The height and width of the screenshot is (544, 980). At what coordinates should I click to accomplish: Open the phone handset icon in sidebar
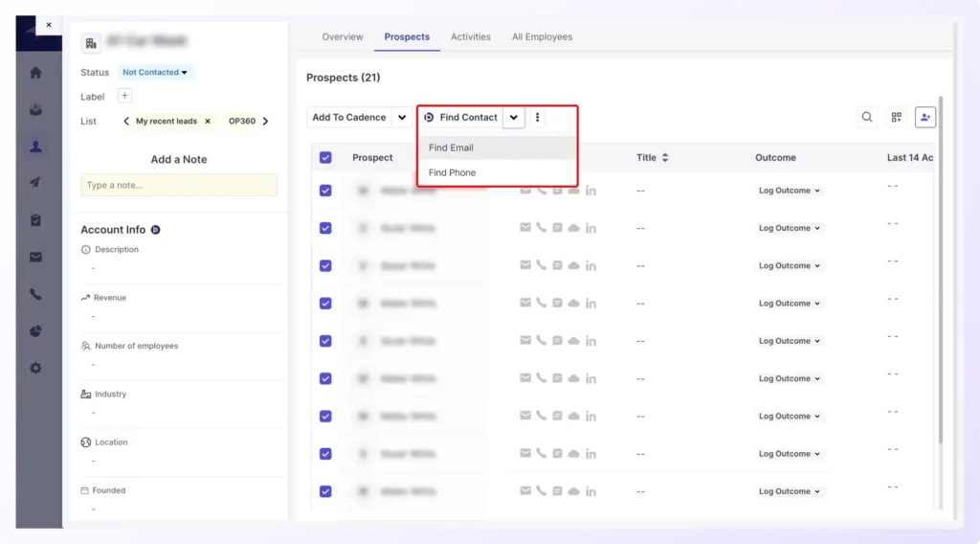click(35, 294)
